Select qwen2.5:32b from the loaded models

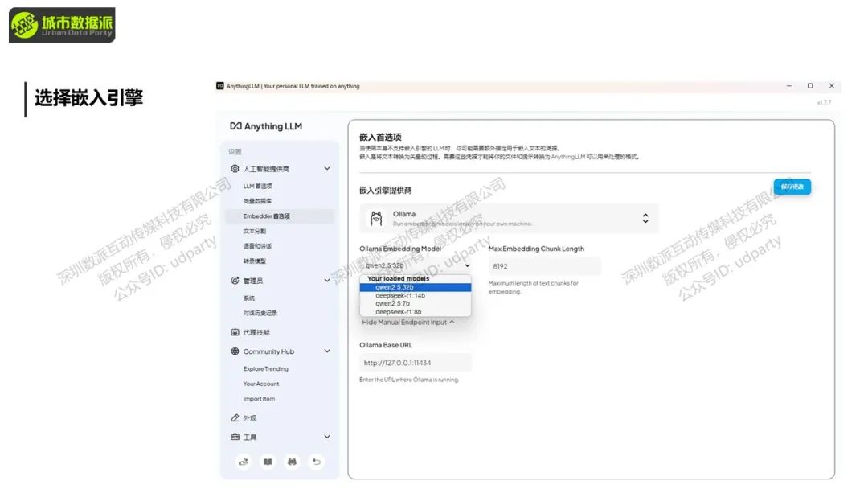[x=416, y=287]
